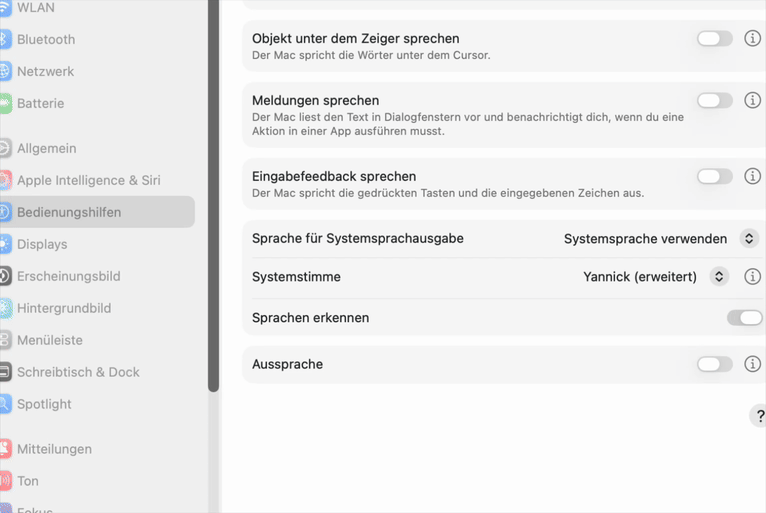Open info for Aussprache
The height and width of the screenshot is (513, 766).
tap(752, 365)
